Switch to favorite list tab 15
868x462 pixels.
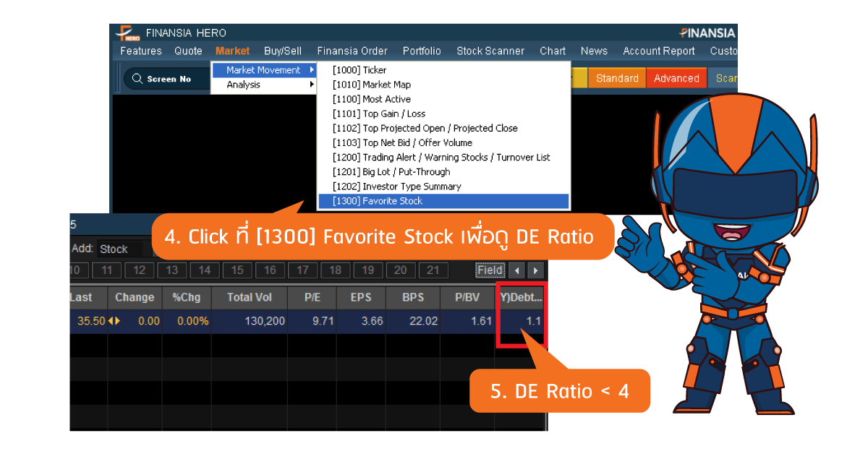(x=237, y=270)
